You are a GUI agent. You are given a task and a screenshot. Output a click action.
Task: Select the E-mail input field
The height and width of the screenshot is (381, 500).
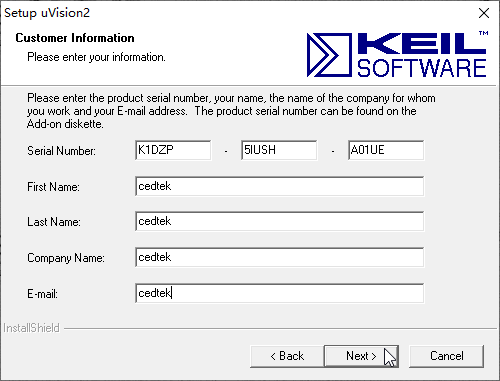coord(280,293)
